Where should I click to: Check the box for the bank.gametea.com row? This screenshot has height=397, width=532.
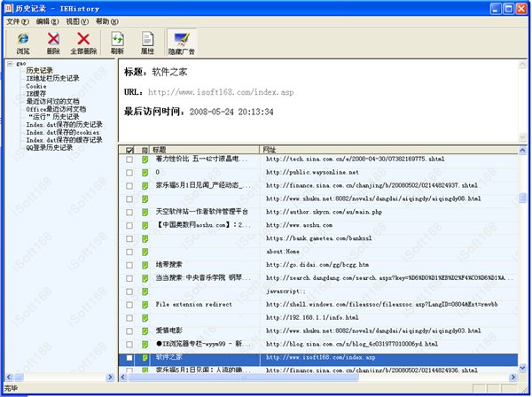pos(129,238)
